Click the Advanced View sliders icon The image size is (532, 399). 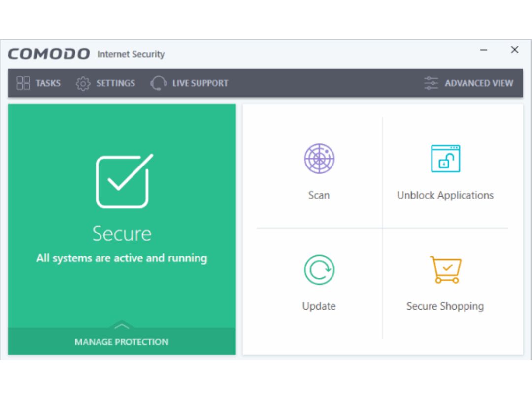[x=431, y=83]
